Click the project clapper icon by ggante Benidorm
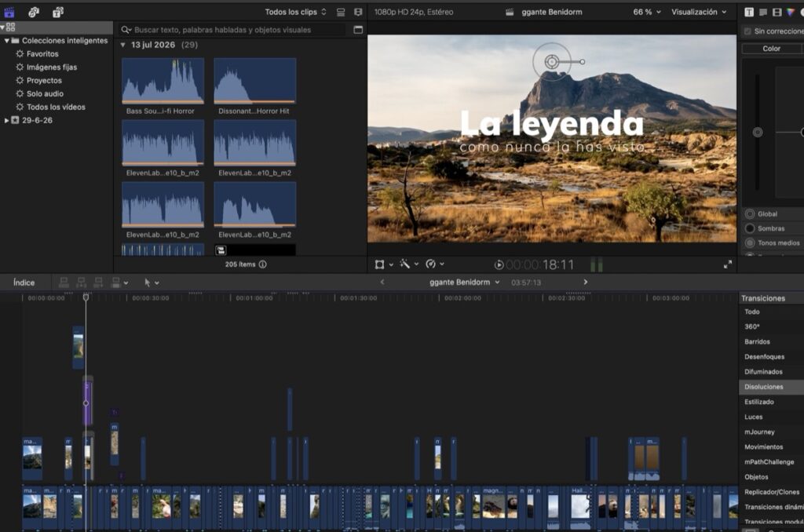The height and width of the screenshot is (532, 804). click(510, 12)
